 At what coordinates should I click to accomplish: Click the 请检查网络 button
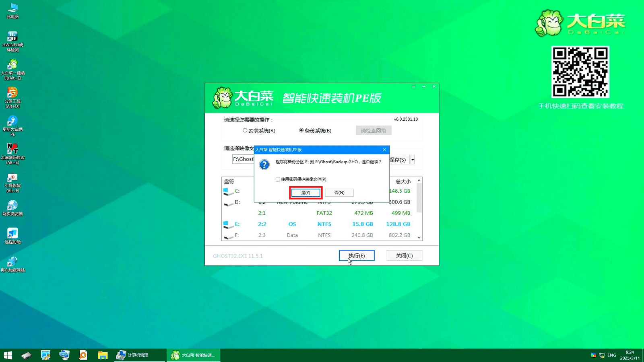click(374, 130)
